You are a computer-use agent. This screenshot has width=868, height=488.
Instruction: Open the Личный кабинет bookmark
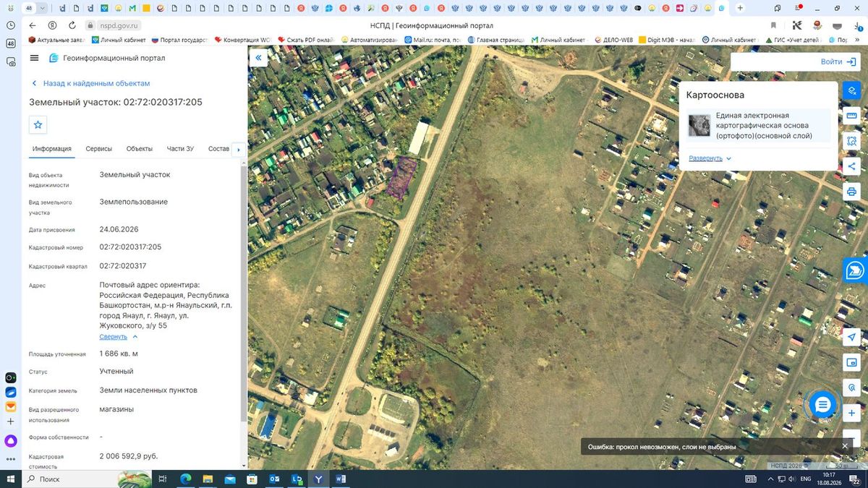pyautogui.click(x=119, y=40)
